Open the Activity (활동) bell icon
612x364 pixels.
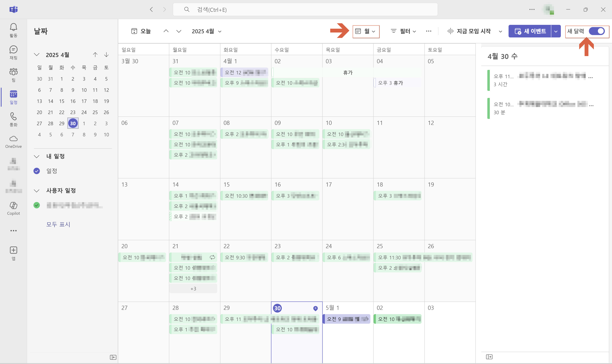[13, 30]
